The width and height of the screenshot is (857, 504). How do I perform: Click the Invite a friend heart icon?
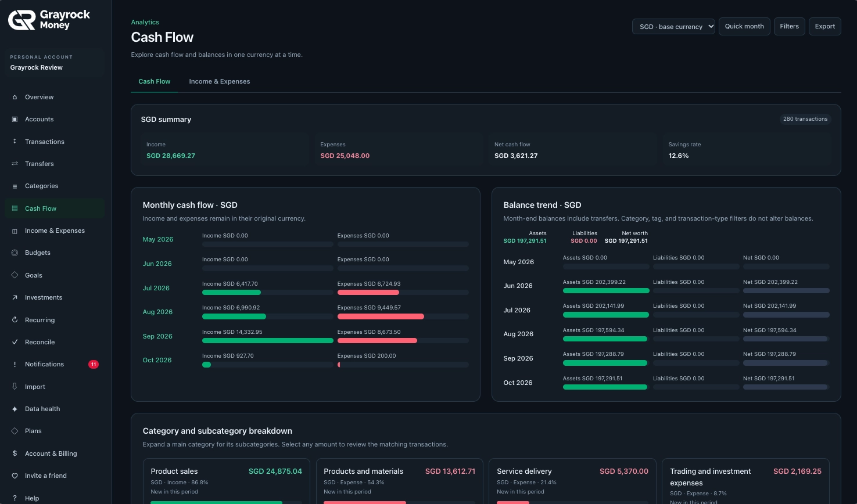15,476
